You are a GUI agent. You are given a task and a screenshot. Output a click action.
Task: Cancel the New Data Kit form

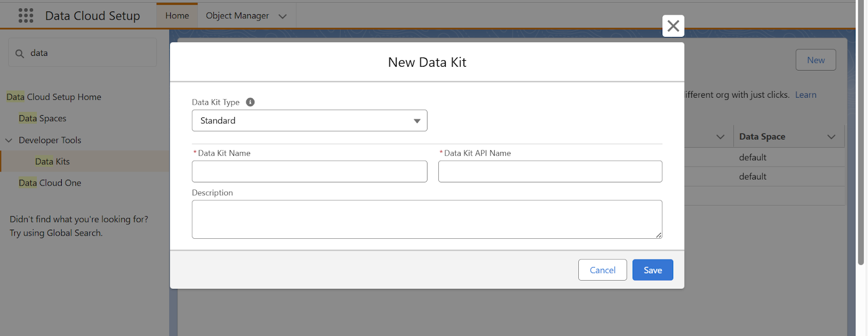pyautogui.click(x=602, y=270)
